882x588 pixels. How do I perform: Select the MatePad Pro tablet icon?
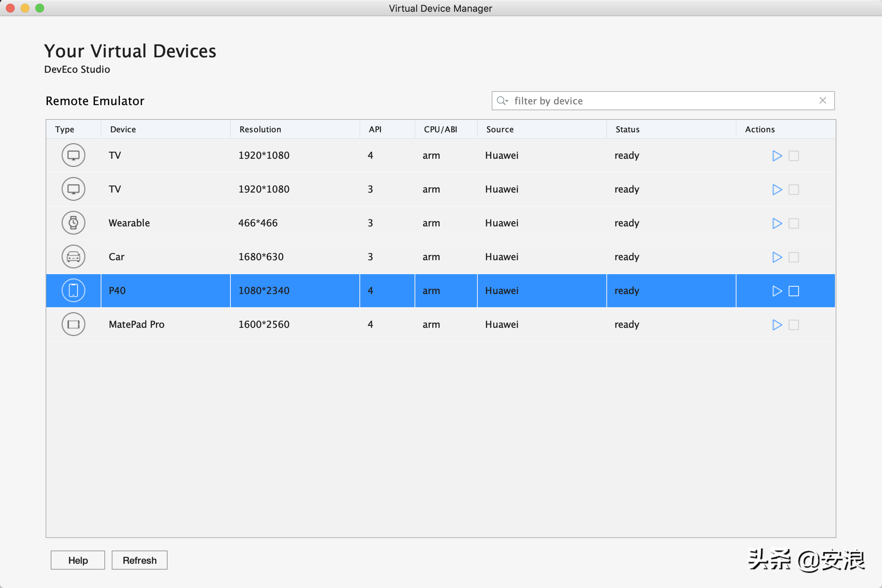click(73, 323)
